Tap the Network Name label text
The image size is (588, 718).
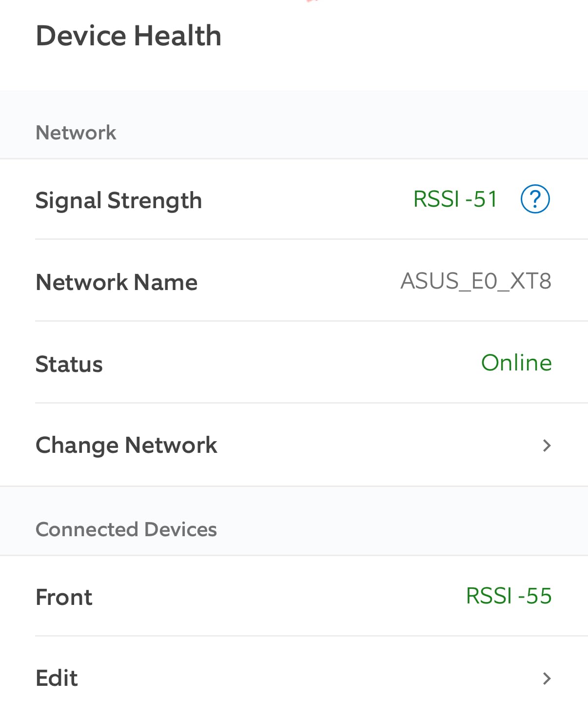(117, 282)
